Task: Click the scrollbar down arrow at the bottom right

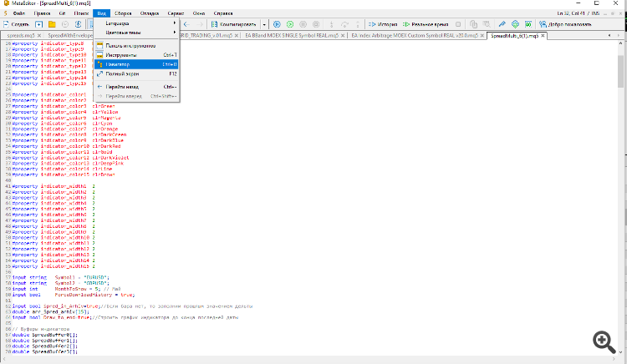Action: [620, 352]
